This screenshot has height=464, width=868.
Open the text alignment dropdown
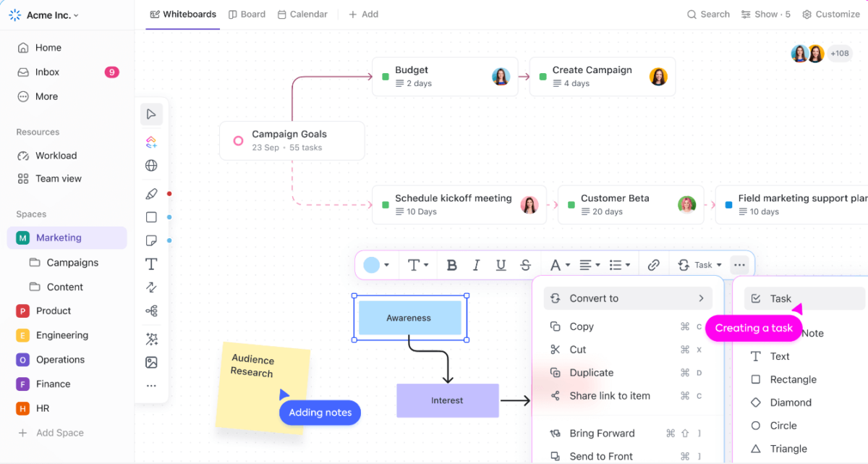tap(590, 265)
